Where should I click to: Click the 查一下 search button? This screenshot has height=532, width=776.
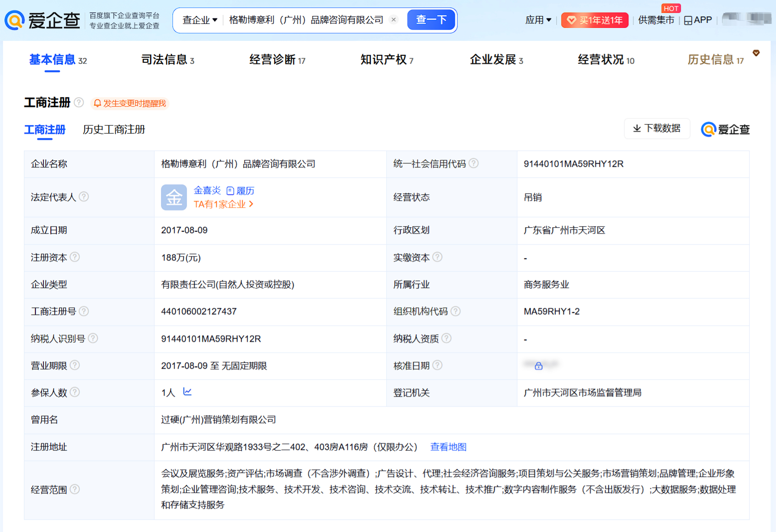[431, 20]
